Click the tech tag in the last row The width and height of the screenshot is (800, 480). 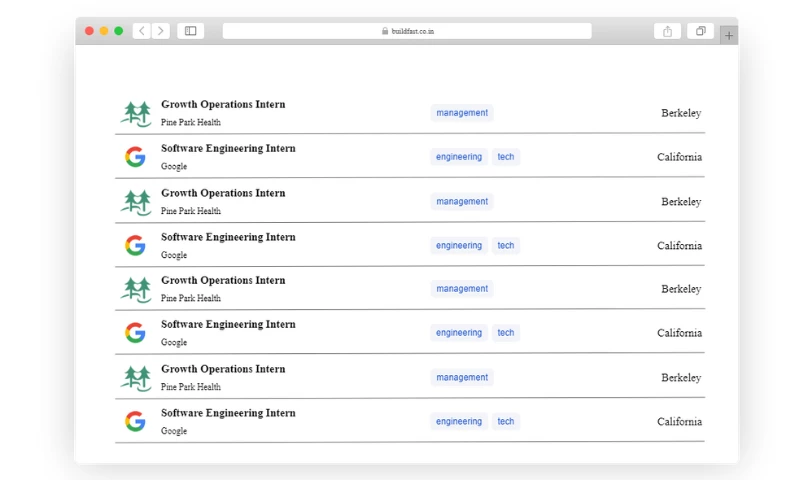click(506, 421)
